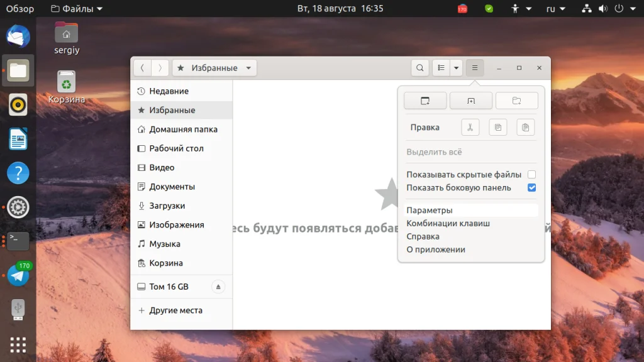The image size is (644, 362).
Task: Open the sergiy home folder on desktop
Action: click(67, 38)
